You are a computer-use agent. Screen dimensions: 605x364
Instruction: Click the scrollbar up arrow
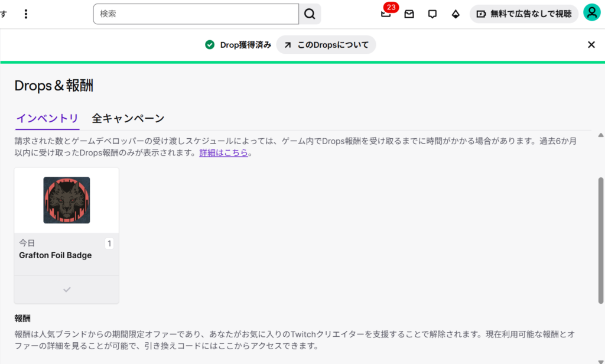pyautogui.click(x=601, y=135)
